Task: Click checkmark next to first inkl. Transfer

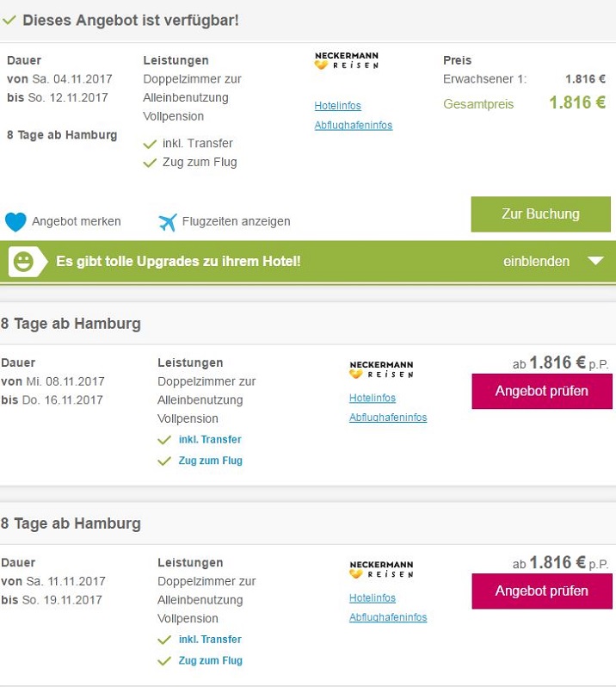Action: click(150, 144)
